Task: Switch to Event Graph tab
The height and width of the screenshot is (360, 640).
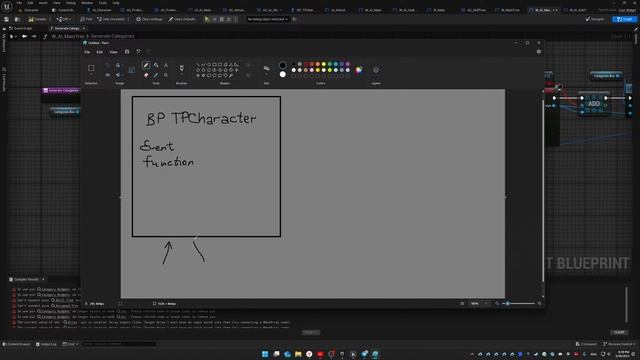Action: point(21,28)
